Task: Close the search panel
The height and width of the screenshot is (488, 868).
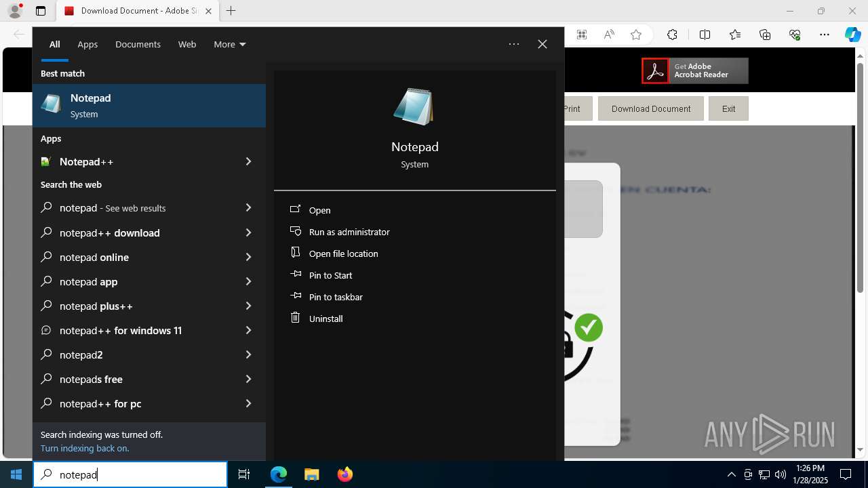Action: click(542, 44)
